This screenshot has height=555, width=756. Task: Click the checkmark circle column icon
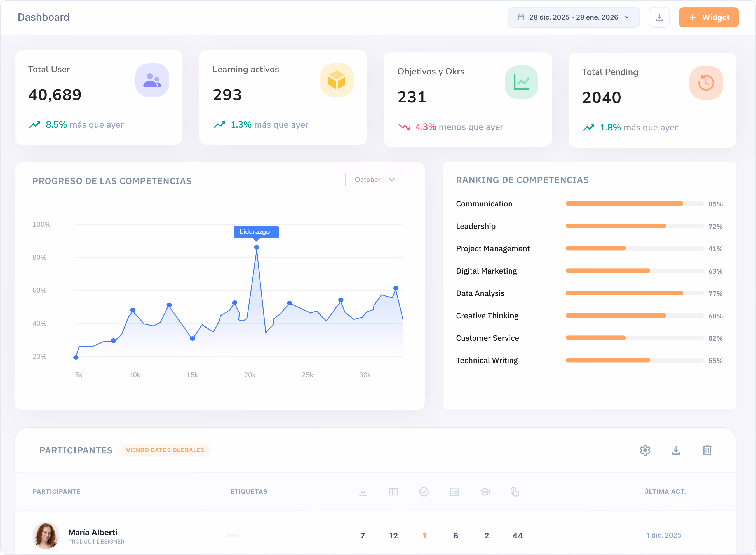pos(424,492)
